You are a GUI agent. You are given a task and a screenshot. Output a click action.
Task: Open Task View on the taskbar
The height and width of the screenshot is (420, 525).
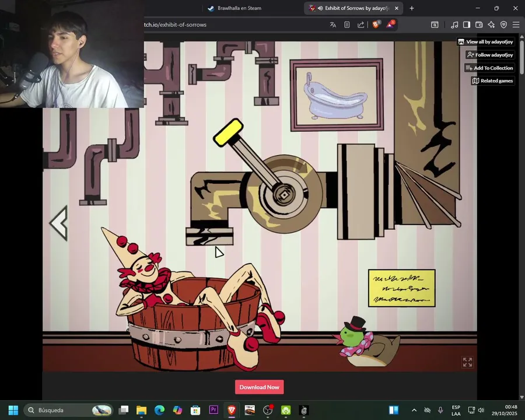coord(124,410)
